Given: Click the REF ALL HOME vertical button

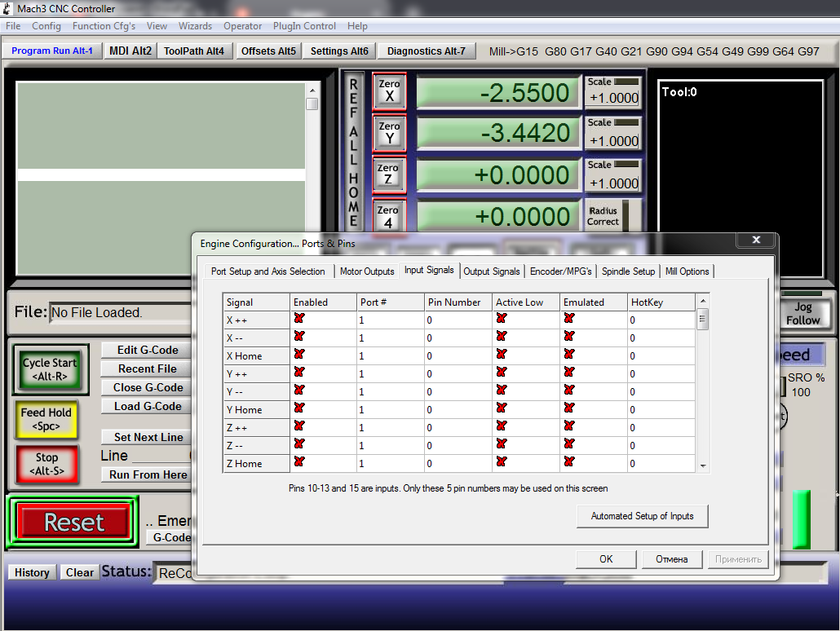Looking at the screenshot, I should tap(354, 152).
